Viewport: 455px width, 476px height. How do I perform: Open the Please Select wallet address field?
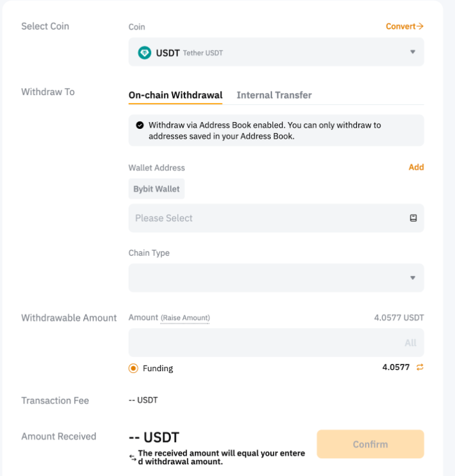tap(265, 218)
